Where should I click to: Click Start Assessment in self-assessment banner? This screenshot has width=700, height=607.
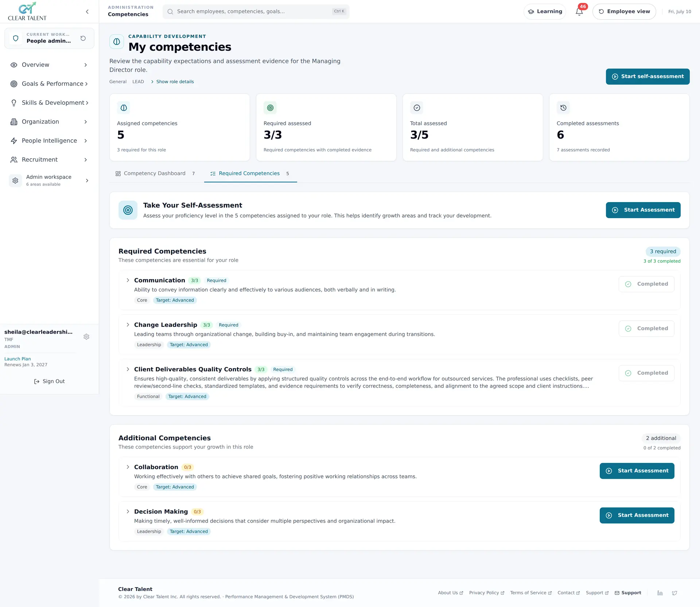643,210
